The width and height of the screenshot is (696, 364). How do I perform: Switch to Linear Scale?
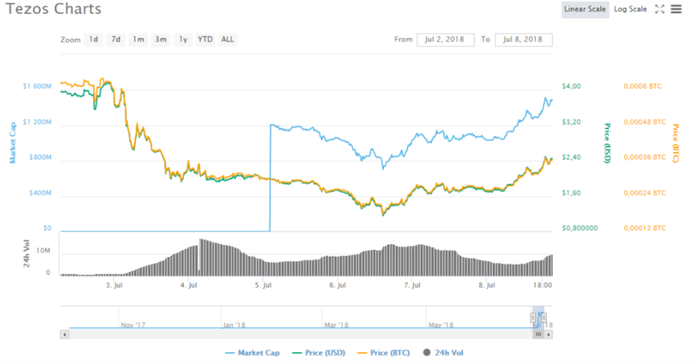585,9
